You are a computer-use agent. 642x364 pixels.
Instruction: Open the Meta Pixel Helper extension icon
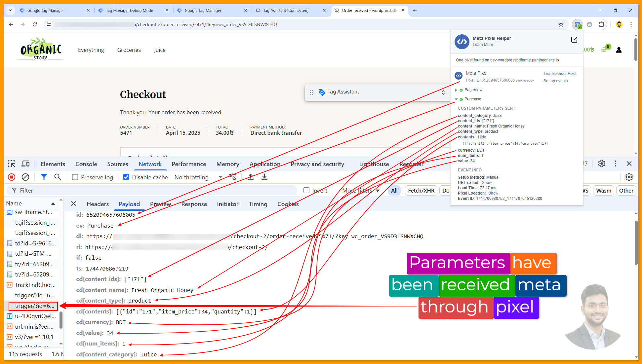point(578,24)
